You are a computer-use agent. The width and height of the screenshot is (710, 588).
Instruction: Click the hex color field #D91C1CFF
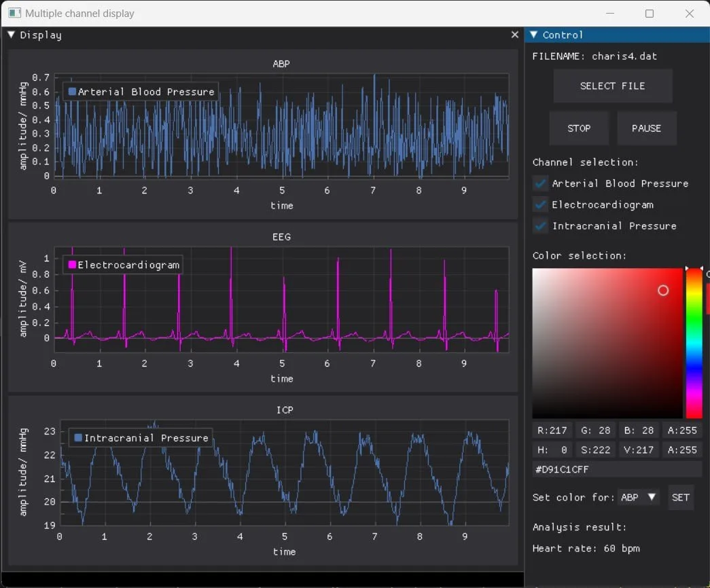tap(617, 469)
